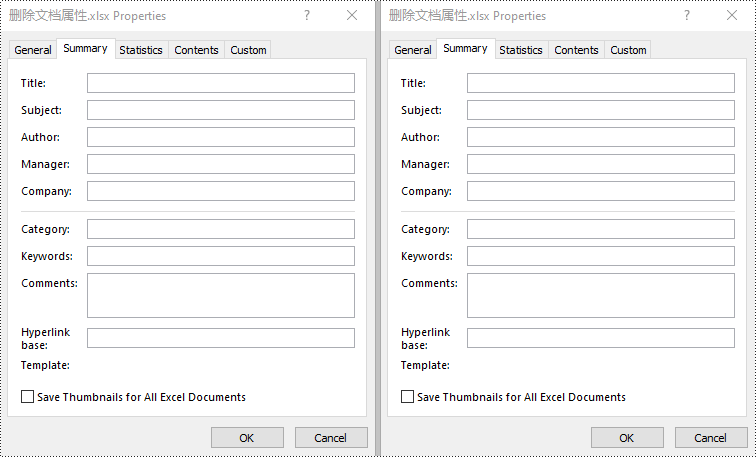Click help question mark in left dialog
The image size is (756, 457).
[x=307, y=15]
